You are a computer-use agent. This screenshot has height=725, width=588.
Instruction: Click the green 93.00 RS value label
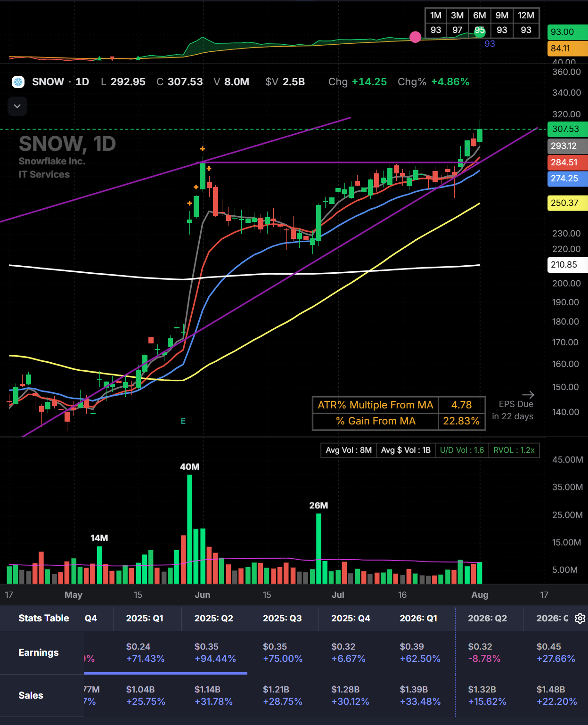[567, 32]
